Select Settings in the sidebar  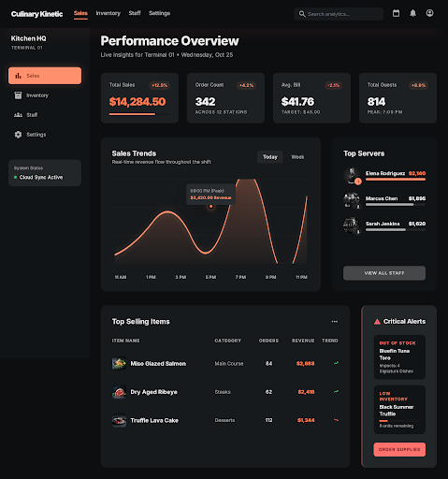(x=45, y=135)
